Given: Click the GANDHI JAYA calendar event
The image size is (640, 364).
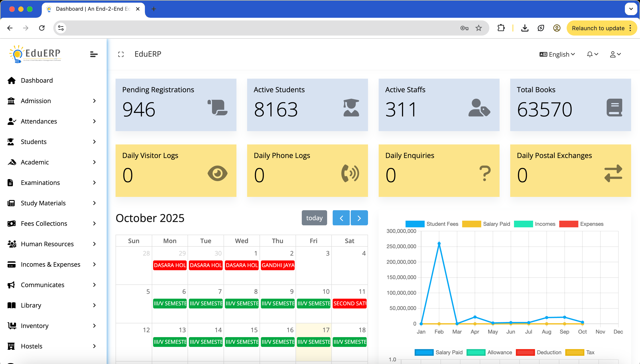Looking at the screenshot, I should pyautogui.click(x=278, y=265).
